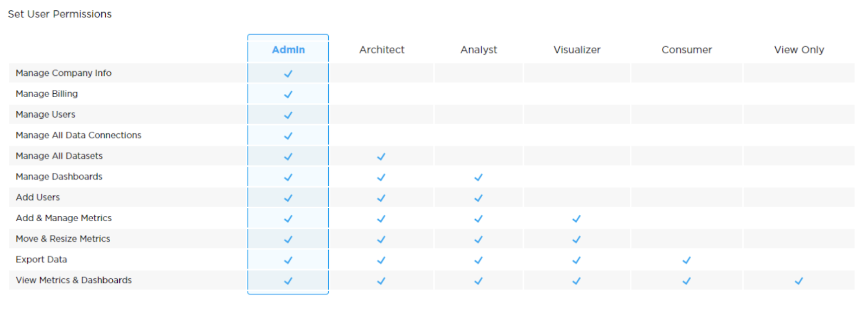Click Admin checkmark for Manage Company Info
Screen dimensions: 868x314
(288, 74)
